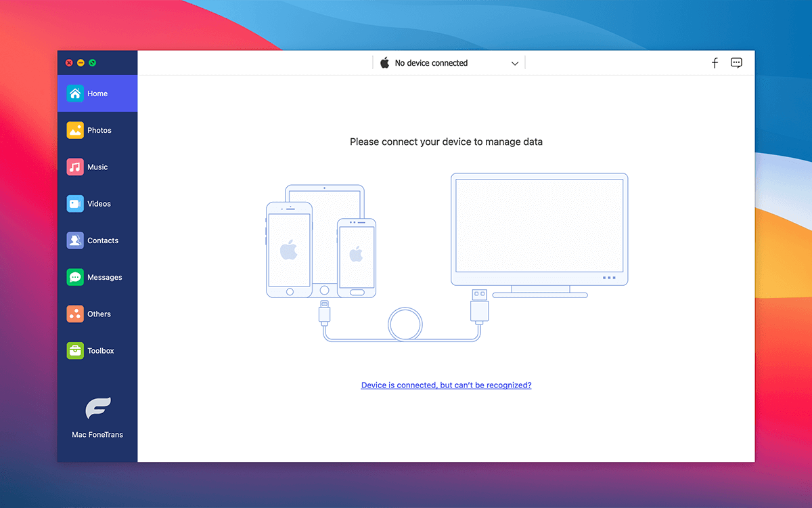Click the Contacts person icon
This screenshot has height=508, width=812.
[75, 240]
